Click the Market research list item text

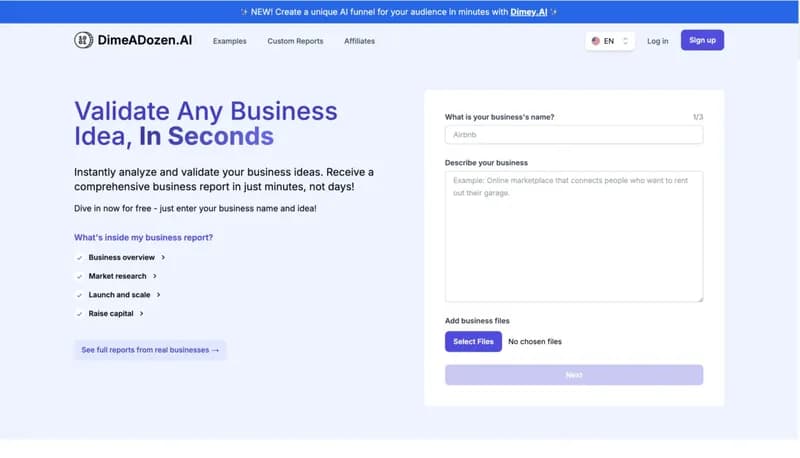pyautogui.click(x=117, y=276)
